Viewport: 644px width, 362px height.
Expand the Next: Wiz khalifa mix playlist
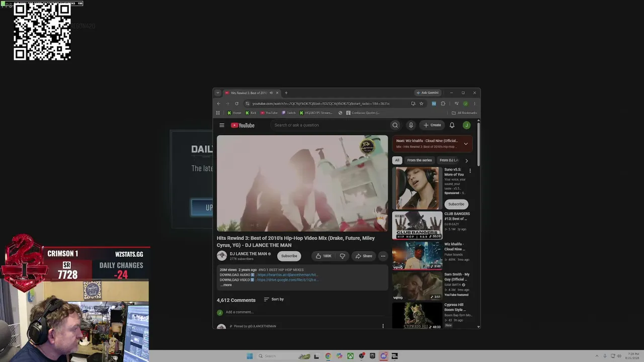tap(466, 144)
